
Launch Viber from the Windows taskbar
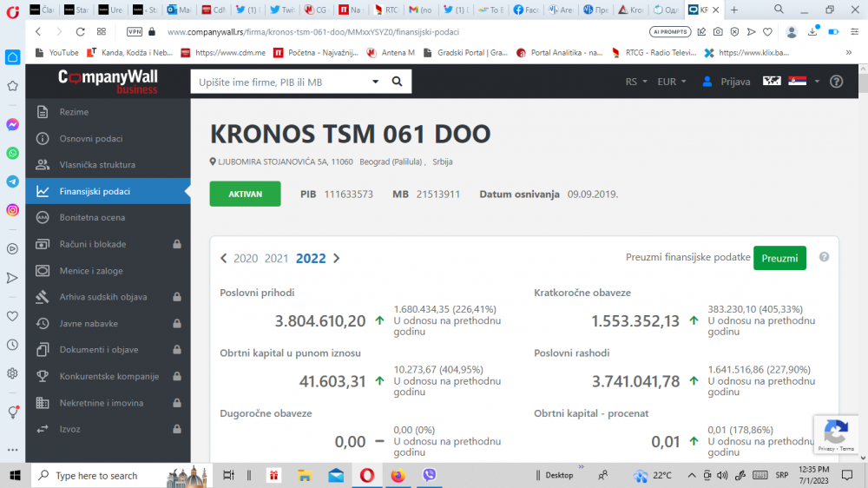[428, 475]
